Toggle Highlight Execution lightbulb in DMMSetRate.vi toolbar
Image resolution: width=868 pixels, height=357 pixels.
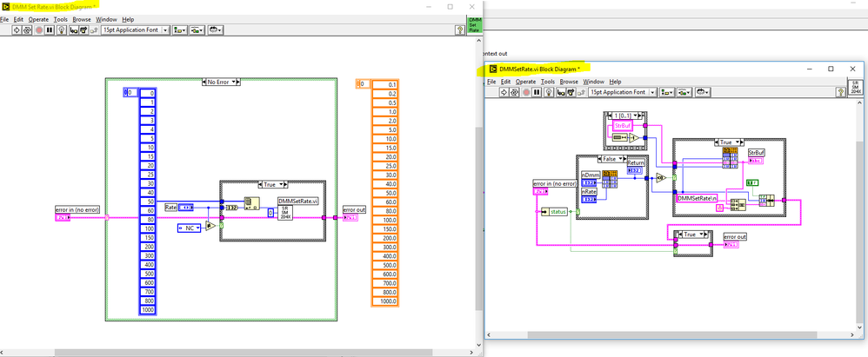[x=548, y=92]
